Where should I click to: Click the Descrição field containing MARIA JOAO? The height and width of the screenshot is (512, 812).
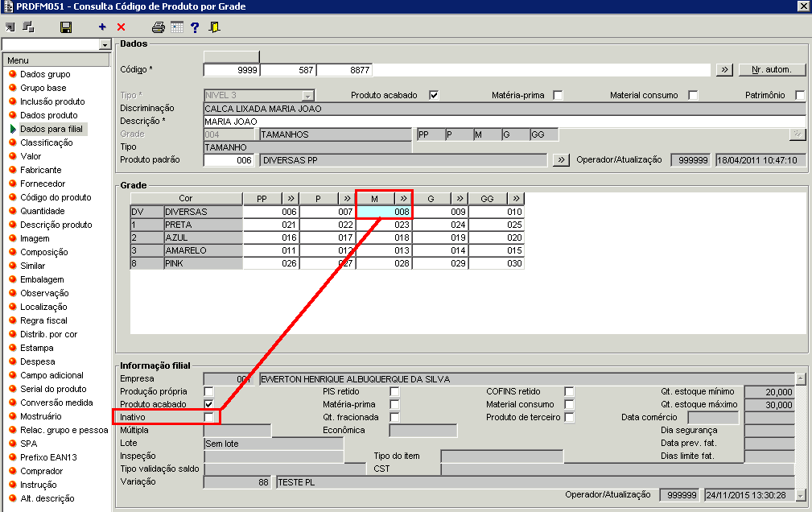pyautogui.click(x=505, y=122)
